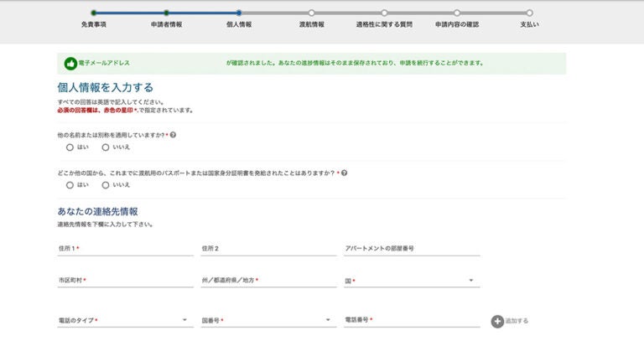Click the 支払い step label
This screenshot has width=644, height=341.
coord(530,24)
